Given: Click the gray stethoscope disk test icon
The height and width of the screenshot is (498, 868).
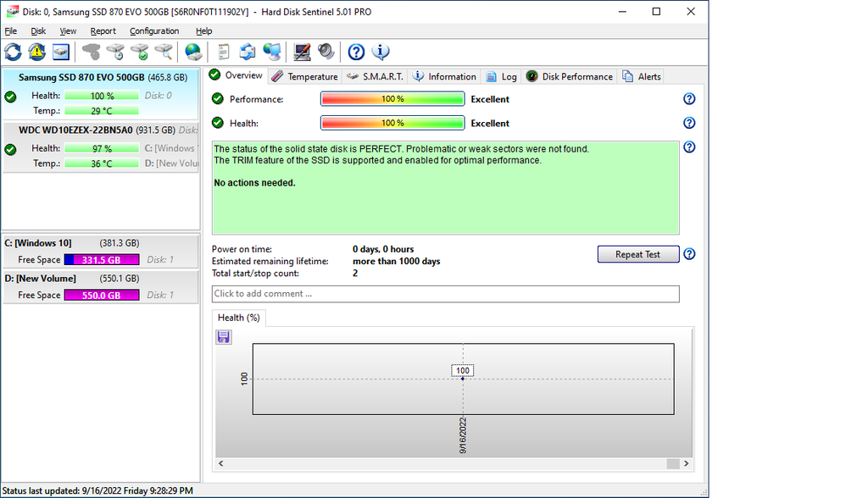Looking at the screenshot, I should (92, 52).
